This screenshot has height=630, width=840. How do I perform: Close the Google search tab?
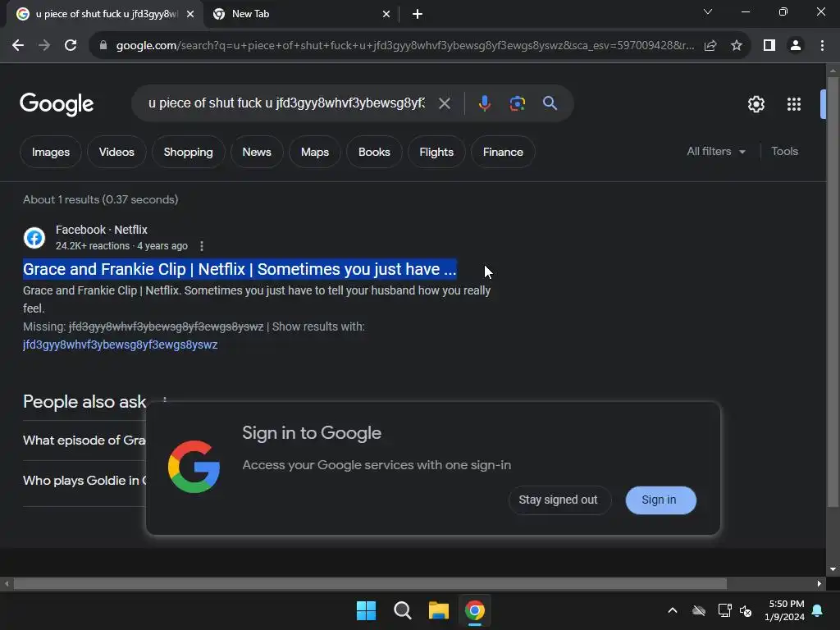click(x=190, y=14)
